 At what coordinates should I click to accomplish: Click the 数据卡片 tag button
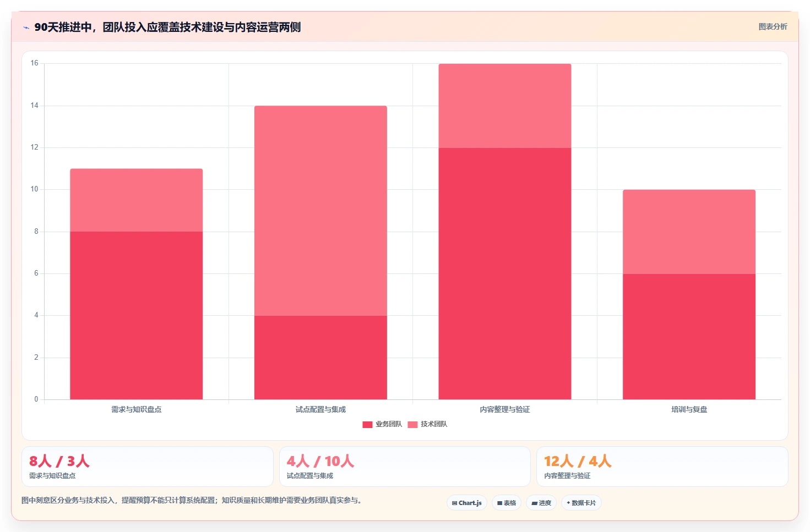[581, 503]
